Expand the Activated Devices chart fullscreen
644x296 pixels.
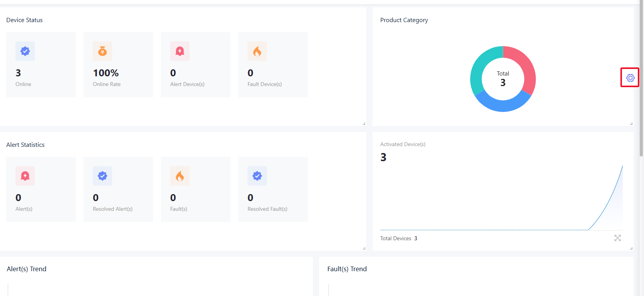[618, 238]
